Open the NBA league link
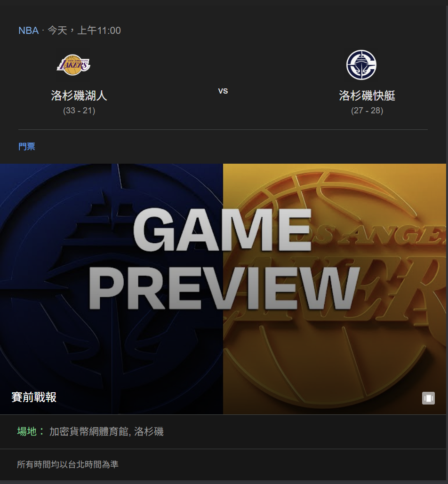 [28, 31]
